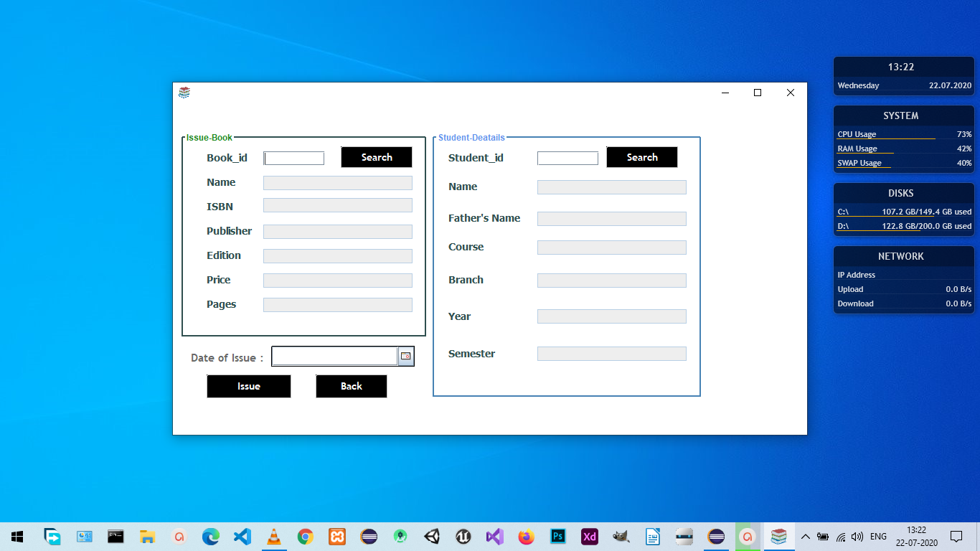Click the Course field
This screenshot has width=980, height=551.
(612, 248)
